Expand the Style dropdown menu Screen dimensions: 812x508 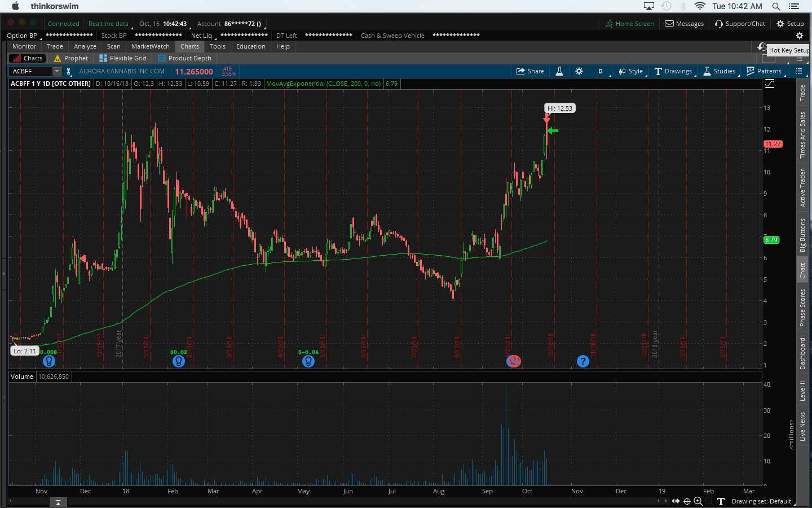tap(630, 71)
